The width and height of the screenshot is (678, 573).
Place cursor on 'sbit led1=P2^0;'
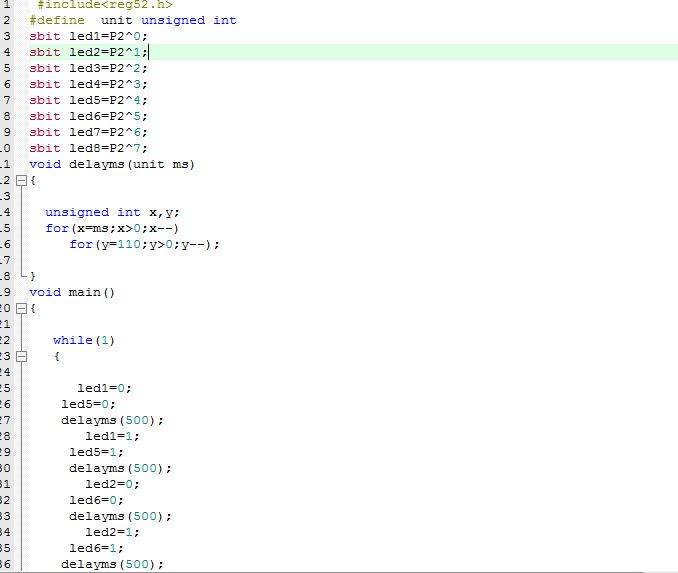(x=89, y=36)
